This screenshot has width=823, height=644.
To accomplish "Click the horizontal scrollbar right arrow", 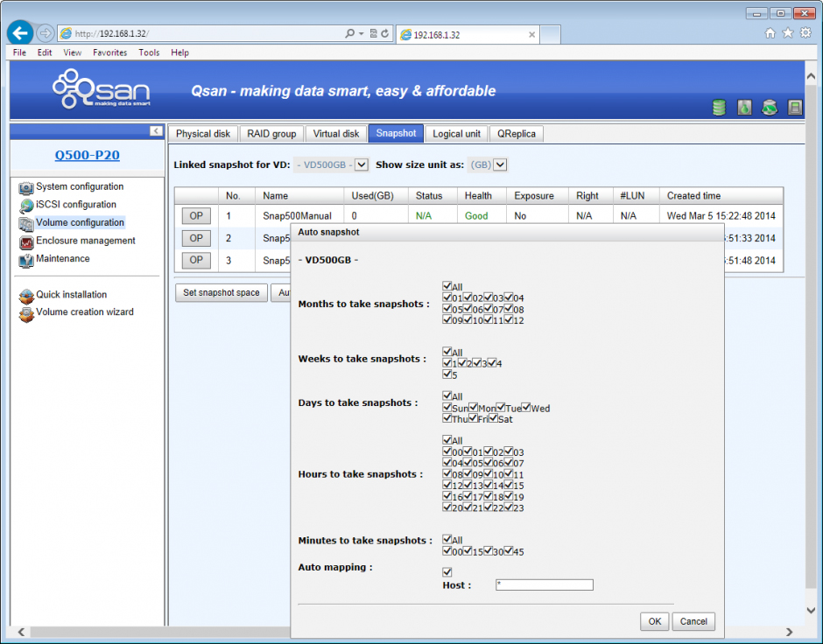I will pyautogui.click(x=790, y=632).
